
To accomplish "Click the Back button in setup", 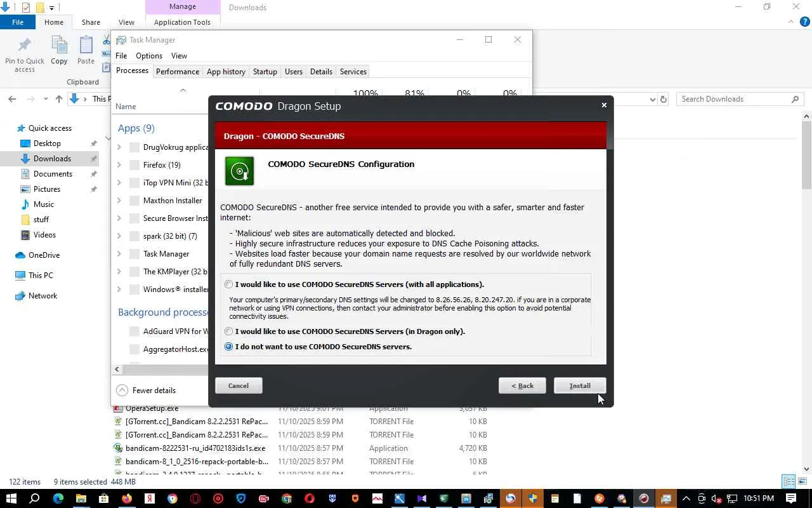I will 522,385.
